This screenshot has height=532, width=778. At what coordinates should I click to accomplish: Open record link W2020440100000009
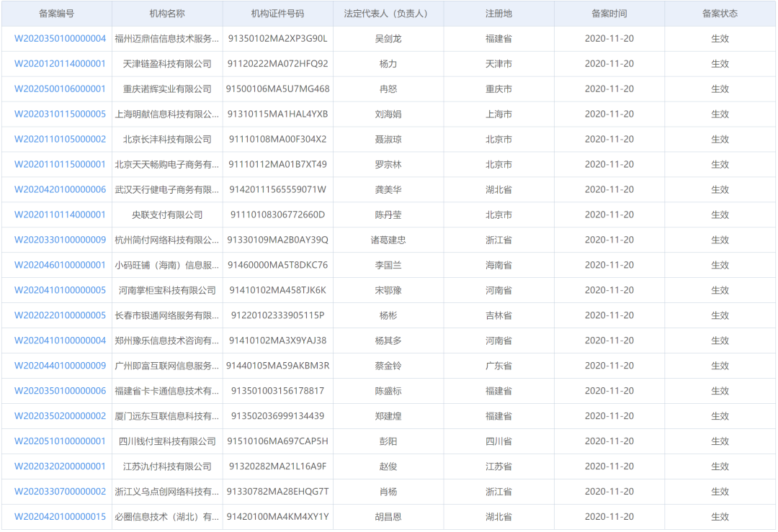tap(60, 366)
